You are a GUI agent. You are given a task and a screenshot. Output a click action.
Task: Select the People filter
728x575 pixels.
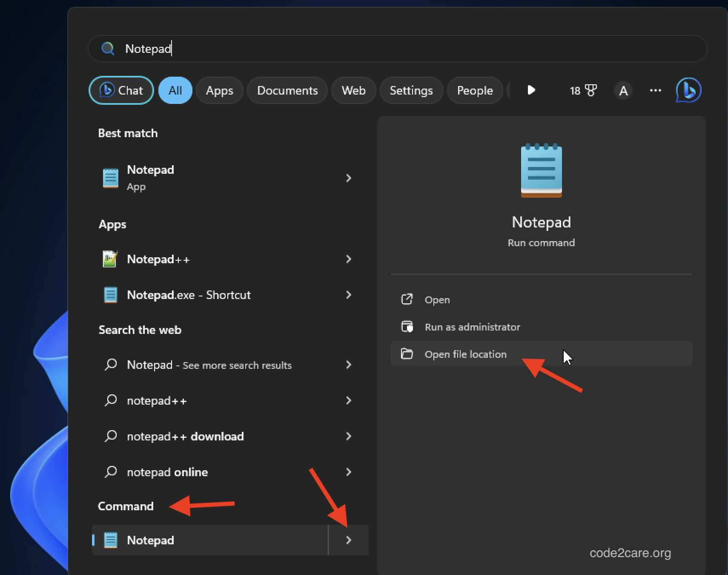point(475,90)
